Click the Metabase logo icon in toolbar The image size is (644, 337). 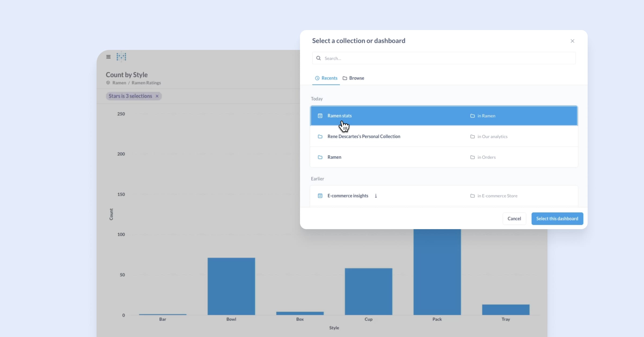click(x=121, y=57)
